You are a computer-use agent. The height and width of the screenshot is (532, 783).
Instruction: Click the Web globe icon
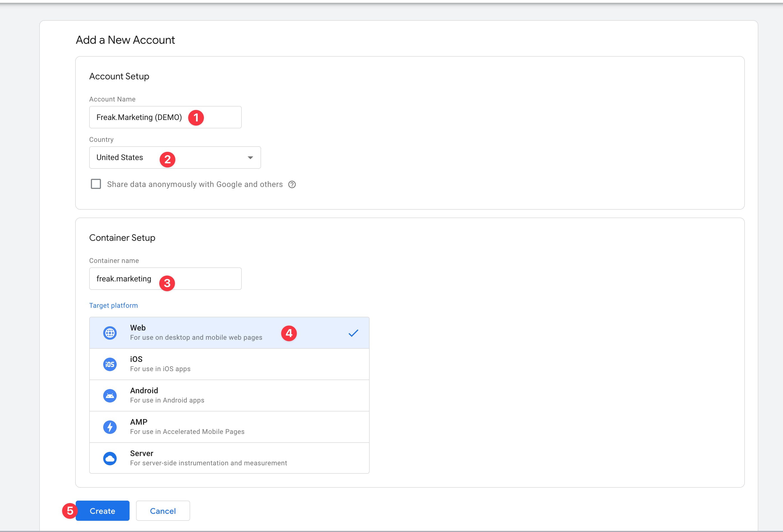pyautogui.click(x=110, y=333)
